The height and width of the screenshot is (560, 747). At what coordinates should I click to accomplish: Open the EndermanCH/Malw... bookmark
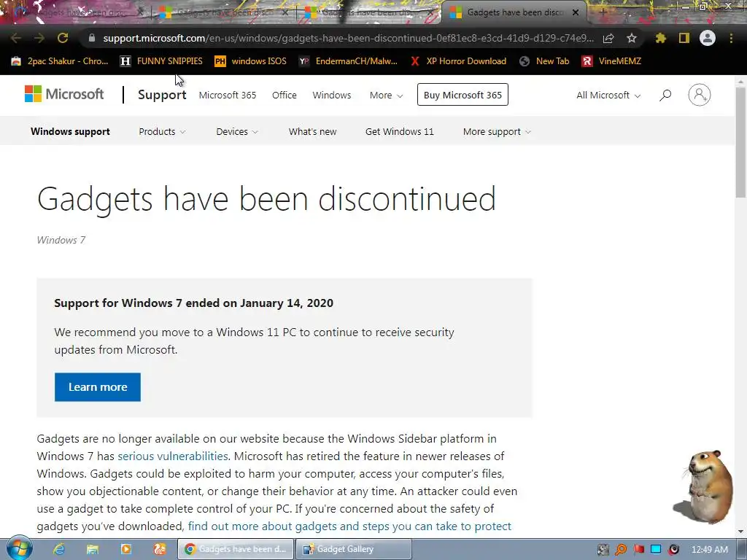pos(348,61)
